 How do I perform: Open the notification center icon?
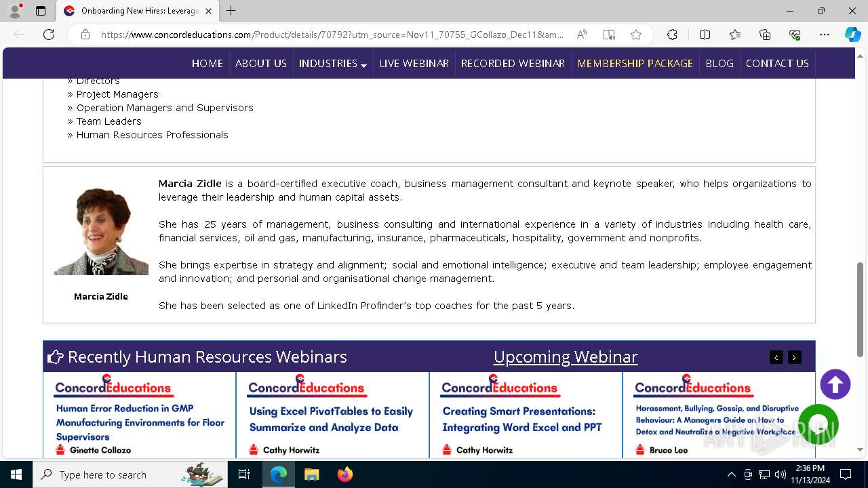coord(846,474)
